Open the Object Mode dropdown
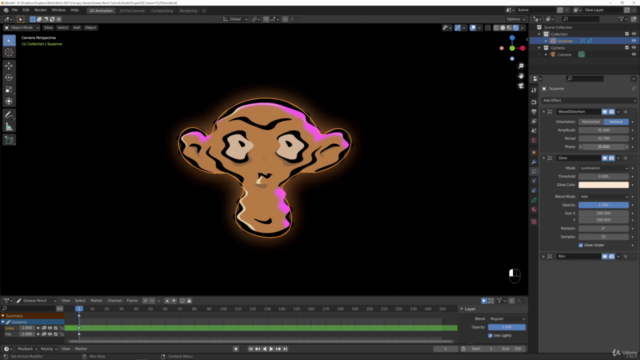The height and width of the screenshot is (360, 640). tap(22, 28)
